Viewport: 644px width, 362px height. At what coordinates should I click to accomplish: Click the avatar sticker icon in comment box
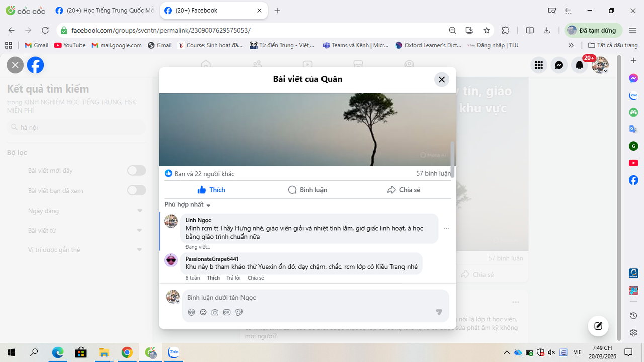coord(191,312)
